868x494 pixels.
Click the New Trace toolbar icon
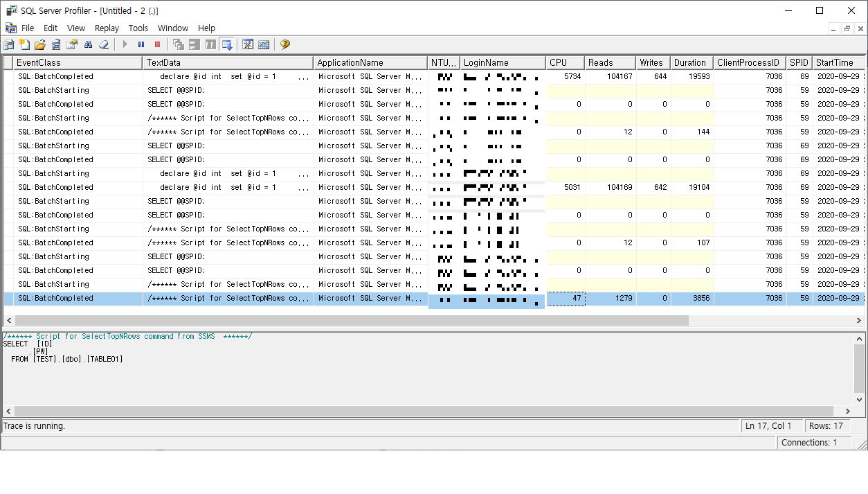pyautogui.click(x=9, y=44)
